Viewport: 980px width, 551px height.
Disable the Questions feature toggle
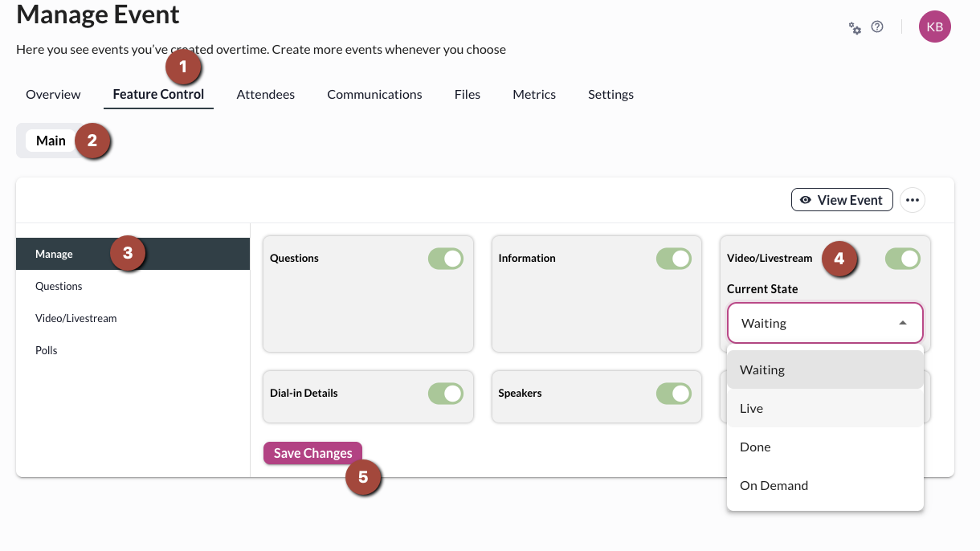point(445,258)
